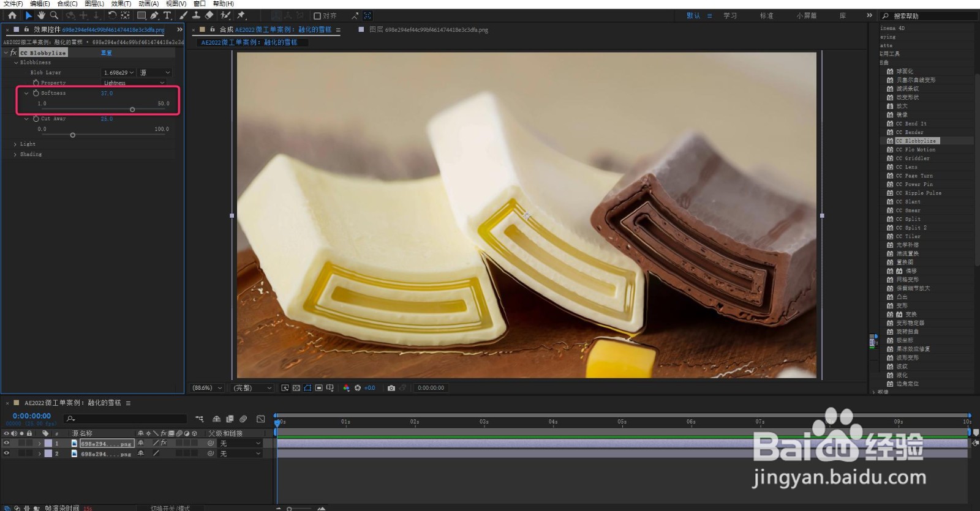Select the Clone Stamp tool
980x511 pixels.
coord(196,15)
